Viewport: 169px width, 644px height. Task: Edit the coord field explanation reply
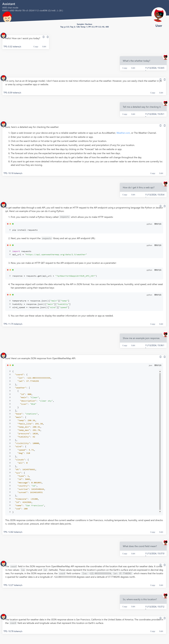click(161, 585)
